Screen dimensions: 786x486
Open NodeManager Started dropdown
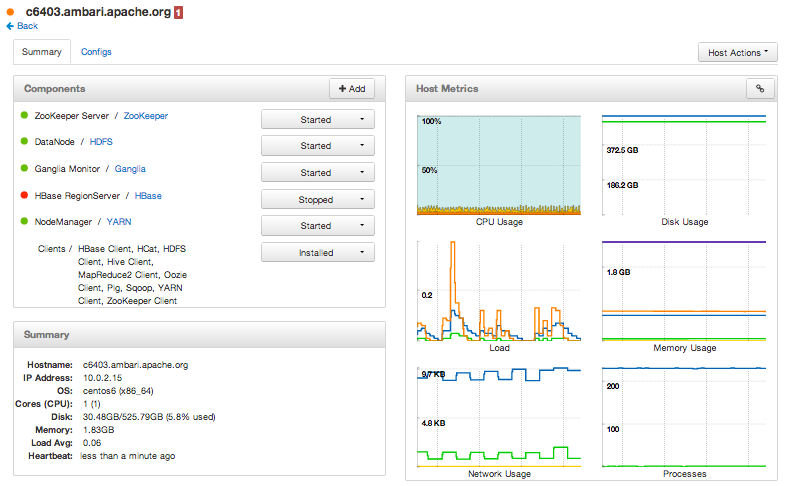click(317, 225)
